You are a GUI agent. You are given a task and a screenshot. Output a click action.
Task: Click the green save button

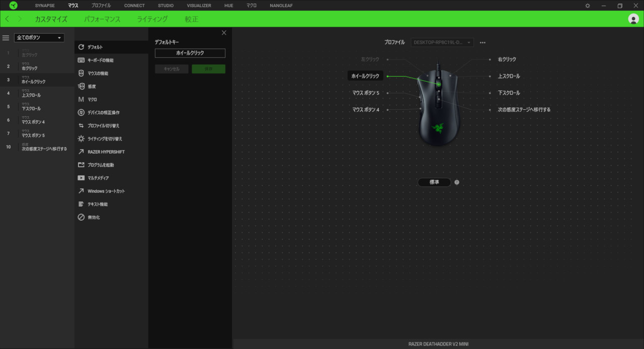208,69
